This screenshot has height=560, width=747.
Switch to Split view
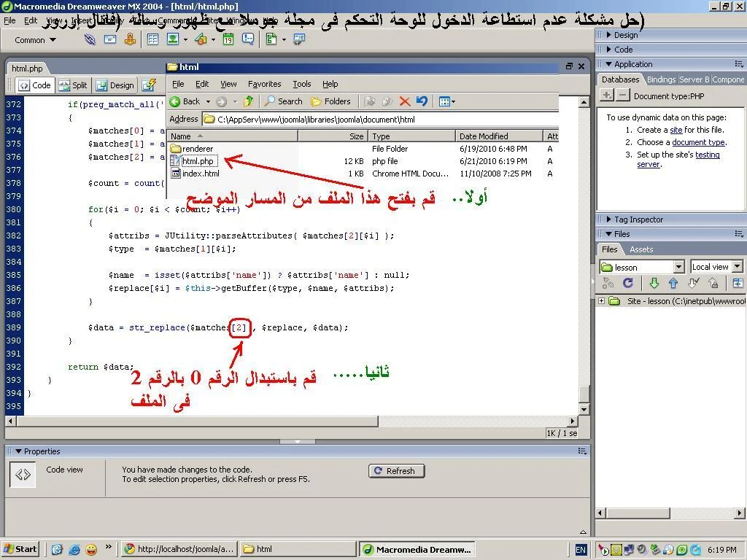72,85
